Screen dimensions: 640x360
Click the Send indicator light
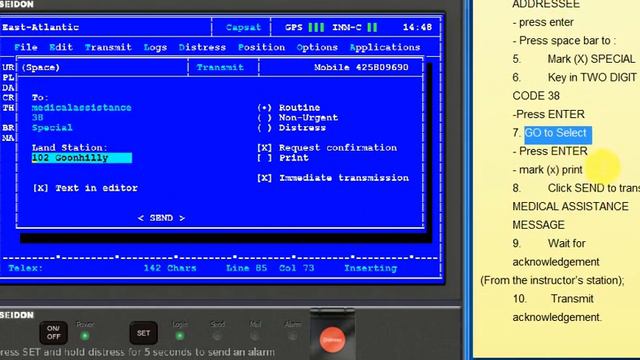pyautogui.click(x=218, y=336)
